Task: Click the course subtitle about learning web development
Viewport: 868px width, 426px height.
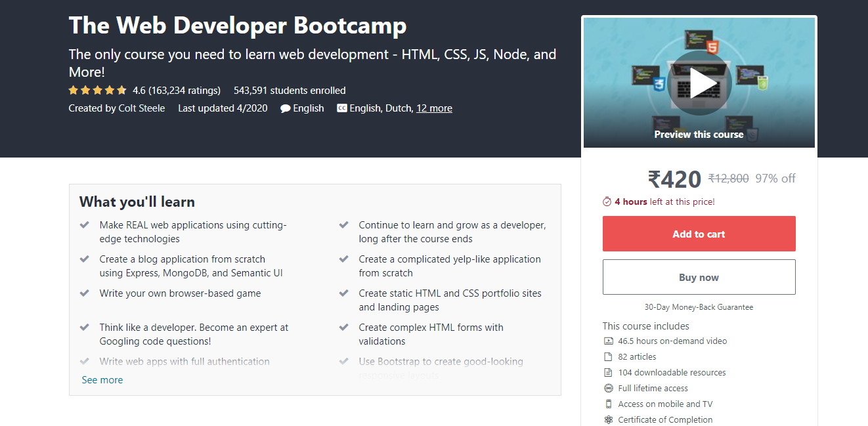Action: 313,63
